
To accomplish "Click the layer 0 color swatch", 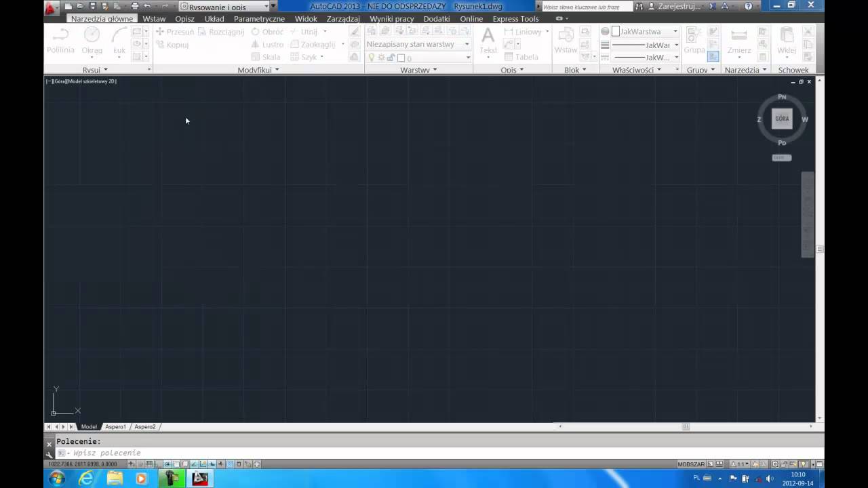I will pyautogui.click(x=401, y=58).
